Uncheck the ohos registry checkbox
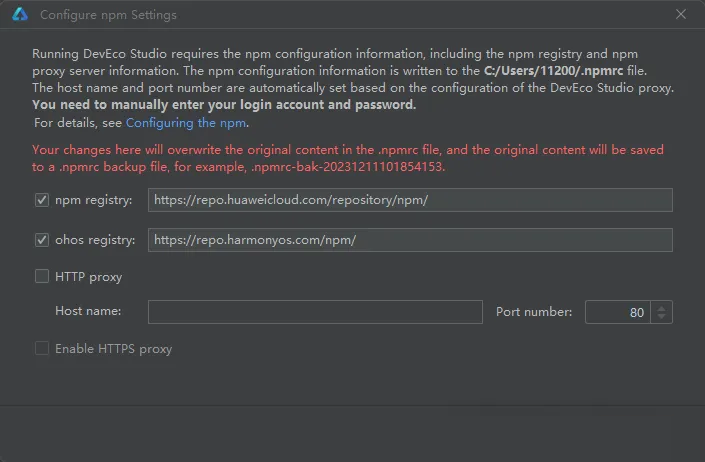The width and height of the screenshot is (705, 462). click(x=42, y=240)
